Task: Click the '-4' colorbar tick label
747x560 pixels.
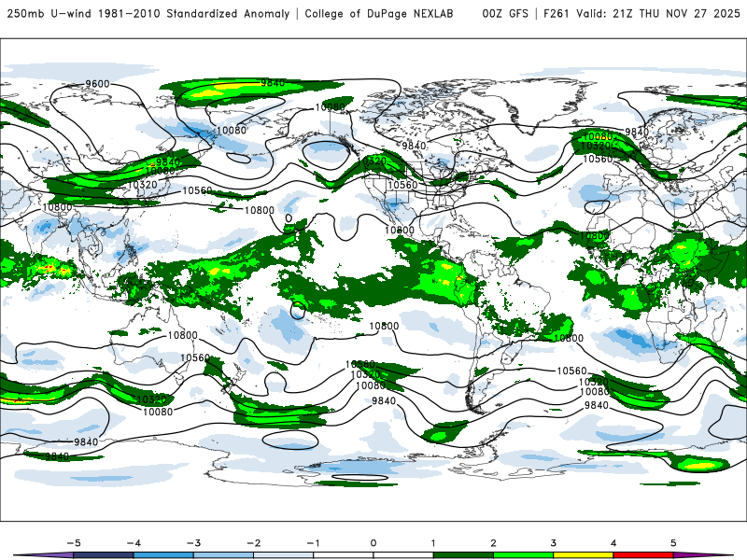Action: (134, 543)
